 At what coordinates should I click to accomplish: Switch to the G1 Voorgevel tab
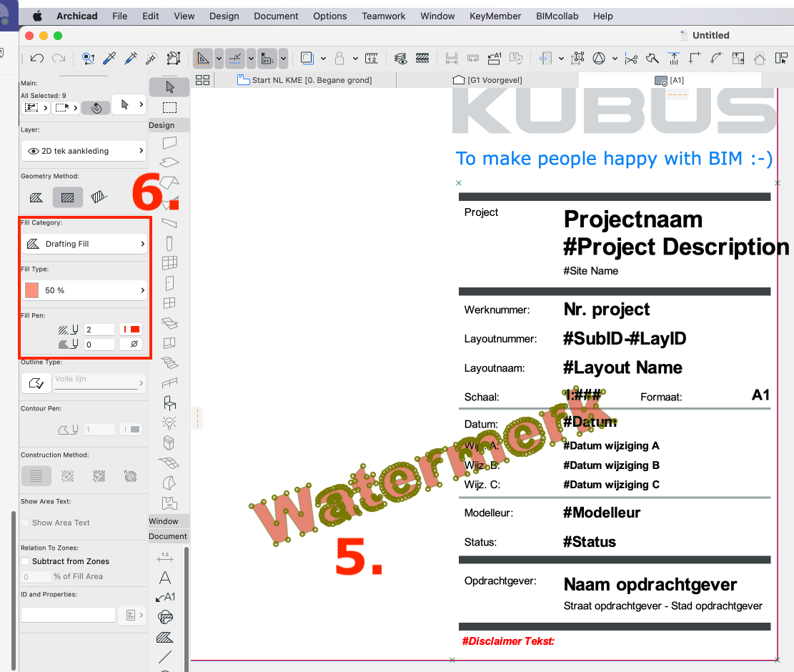pyautogui.click(x=487, y=80)
